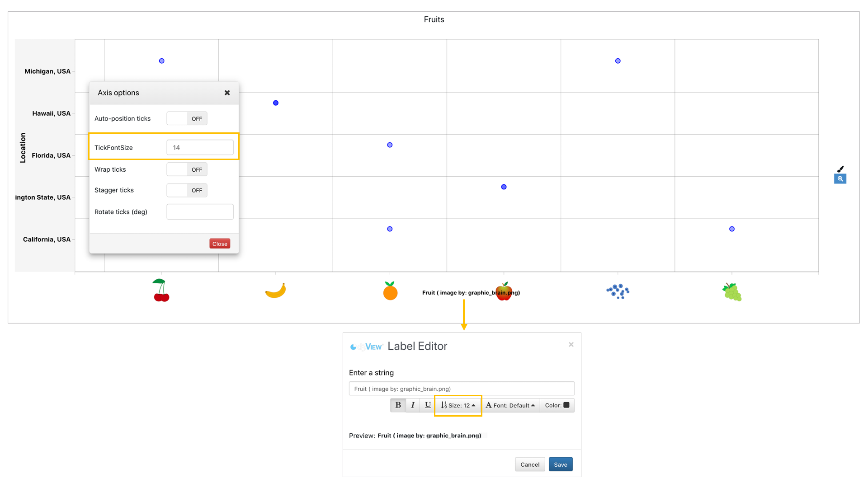Toggle Italic formatting button
This screenshot has height=488, width=868.
tap(413, 405)
